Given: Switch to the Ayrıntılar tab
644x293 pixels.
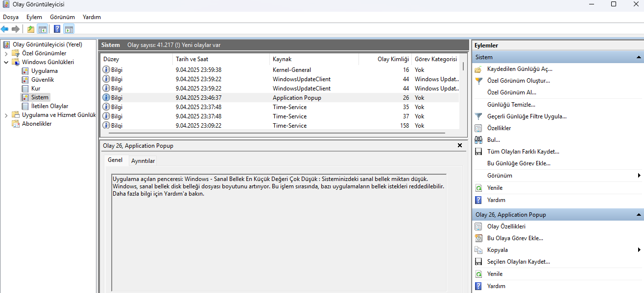Looking at the screenshot, I should [x=143, y=161].
